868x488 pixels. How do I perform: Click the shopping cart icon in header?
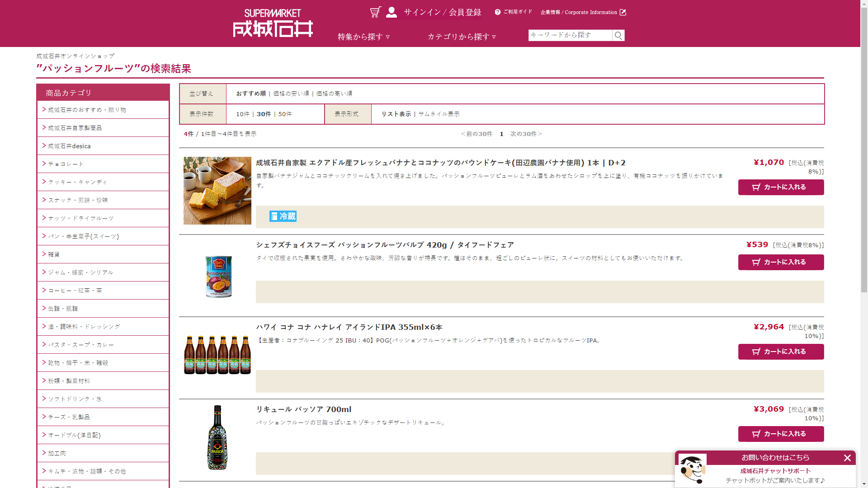coord(375,12)
